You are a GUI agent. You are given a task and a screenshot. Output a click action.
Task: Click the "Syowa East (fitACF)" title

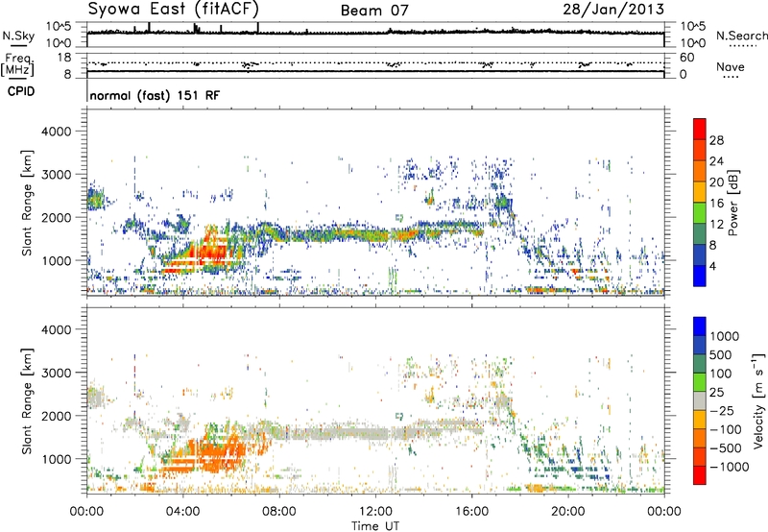click(x=173, y=9)
